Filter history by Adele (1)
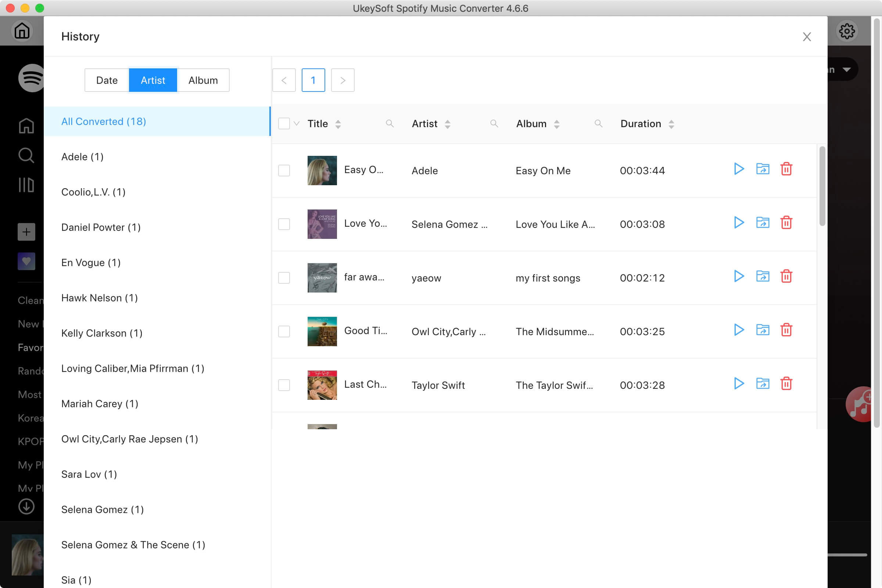The image size is (882, 588). tap(157, 157)
